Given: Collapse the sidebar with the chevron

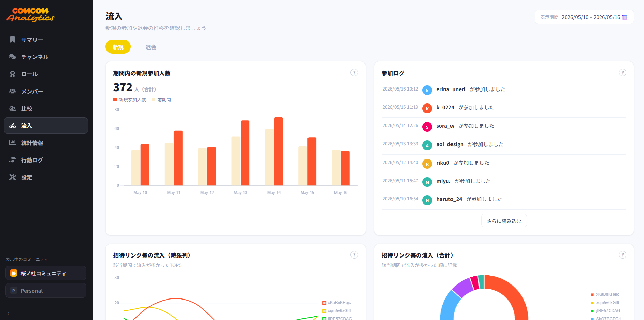Looking at the screenshot, I should click(x=8, y=314).
